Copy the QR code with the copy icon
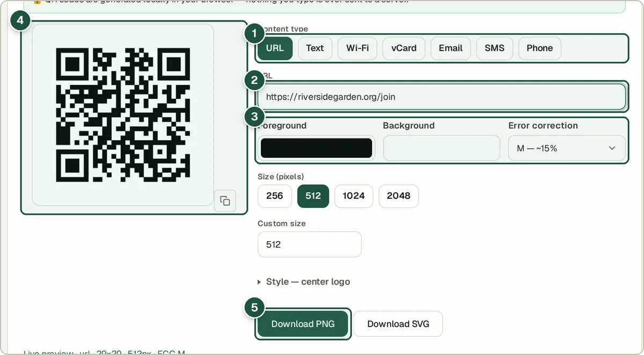644x355 pixels. click(x=225, y=201)
